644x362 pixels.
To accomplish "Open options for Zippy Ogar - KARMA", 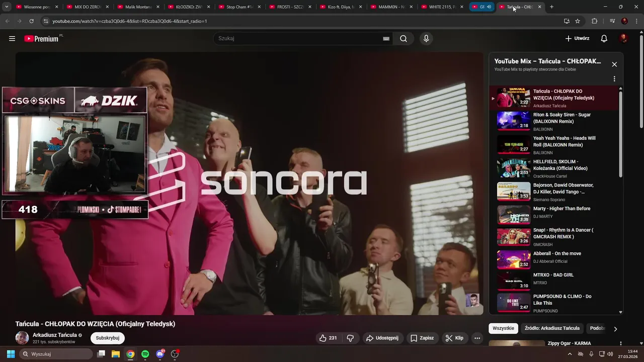I will [620, 344].
